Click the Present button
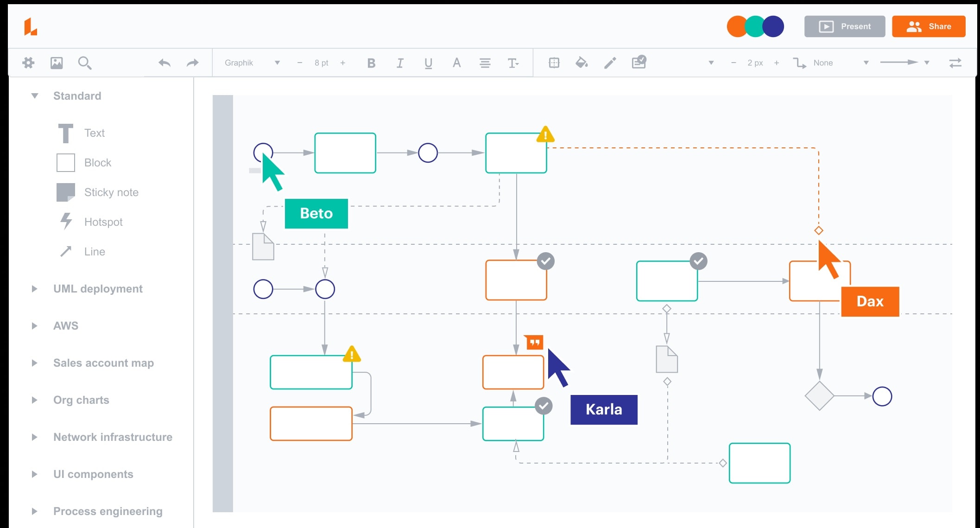Screen dimensions: 980x528 click(x=845, y=26)
